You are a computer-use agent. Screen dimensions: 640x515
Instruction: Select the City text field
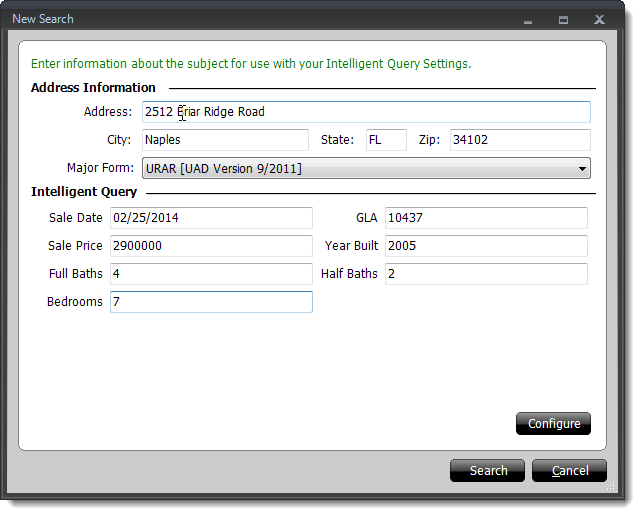(225, 140)
